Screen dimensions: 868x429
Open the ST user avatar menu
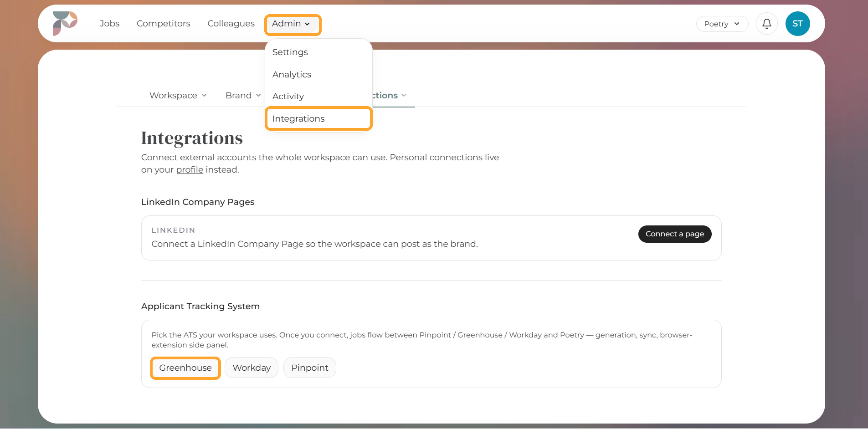797,24
